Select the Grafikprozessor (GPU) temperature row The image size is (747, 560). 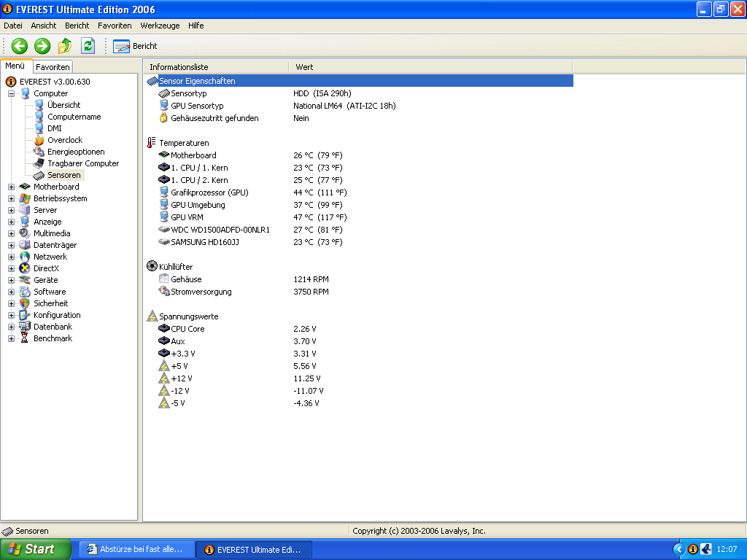(359, 192)
